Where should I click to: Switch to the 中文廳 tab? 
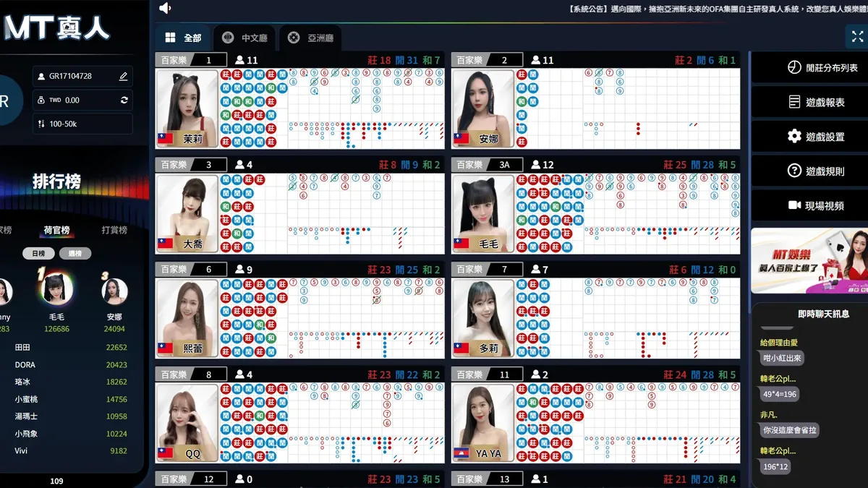point(244,38)
